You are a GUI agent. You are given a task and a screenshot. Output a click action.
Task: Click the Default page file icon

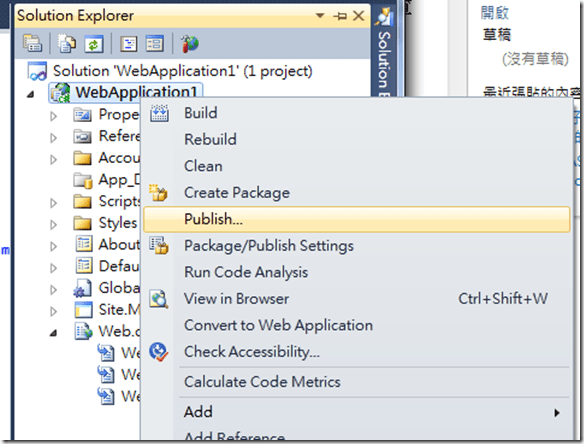(x=84, y=266)
